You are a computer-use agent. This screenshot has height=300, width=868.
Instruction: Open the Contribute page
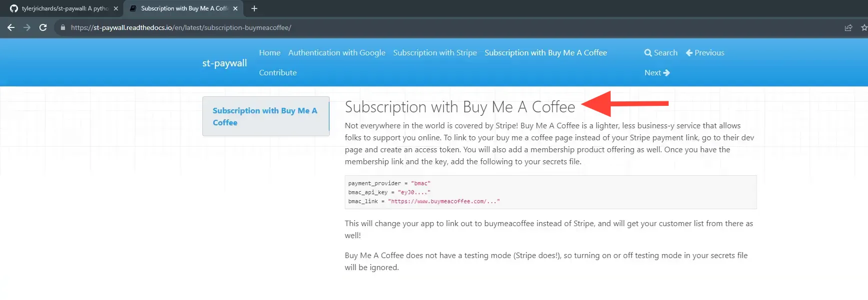click(x=278, y=73)
